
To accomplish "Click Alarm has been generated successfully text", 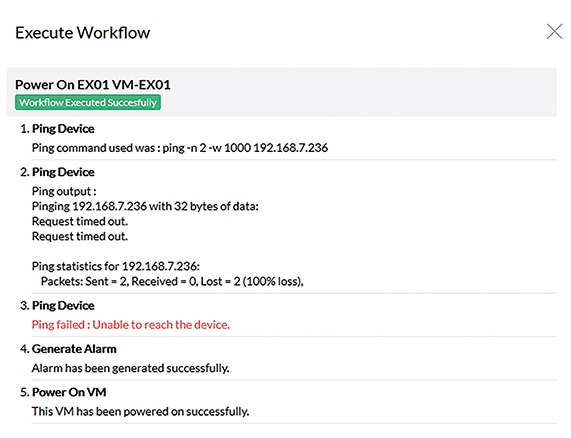I will (130, 368).
